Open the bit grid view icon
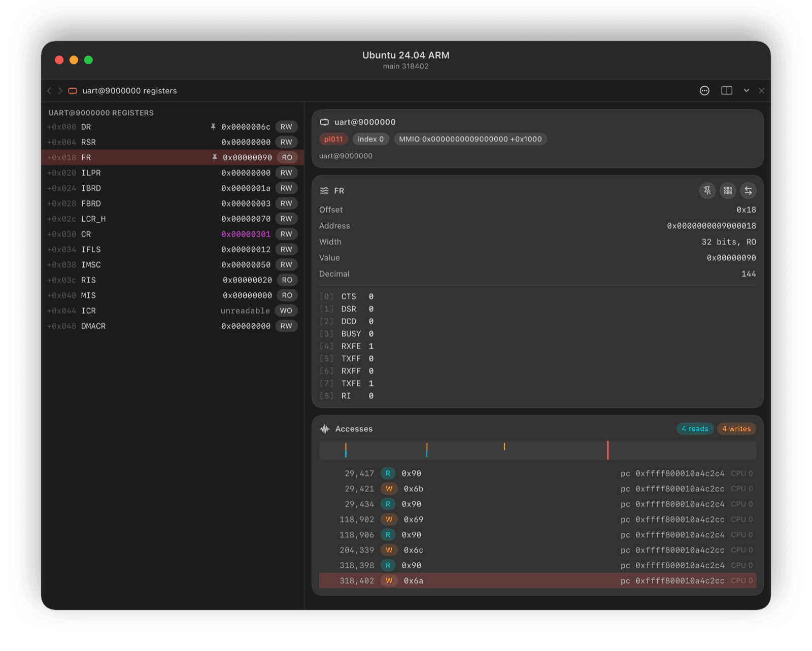Image resolution: width=812 pixels, height=651 pixels. (x=728, y=191)
